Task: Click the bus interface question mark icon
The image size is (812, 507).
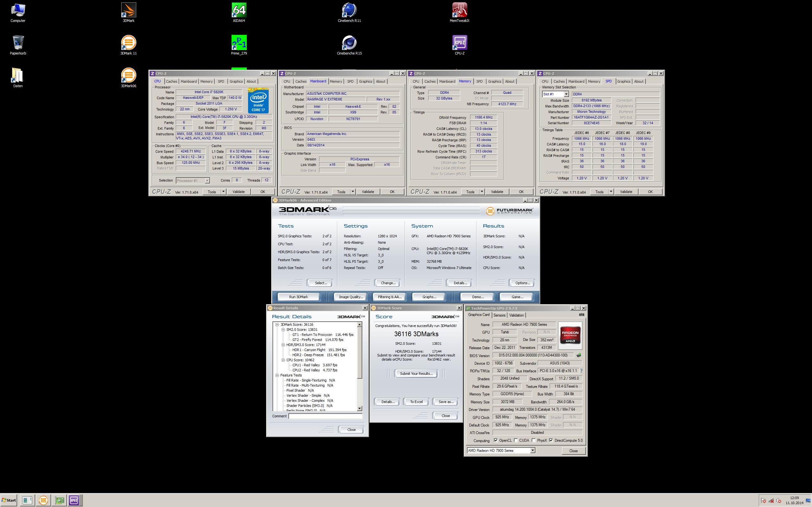Action: coord(581,371)
